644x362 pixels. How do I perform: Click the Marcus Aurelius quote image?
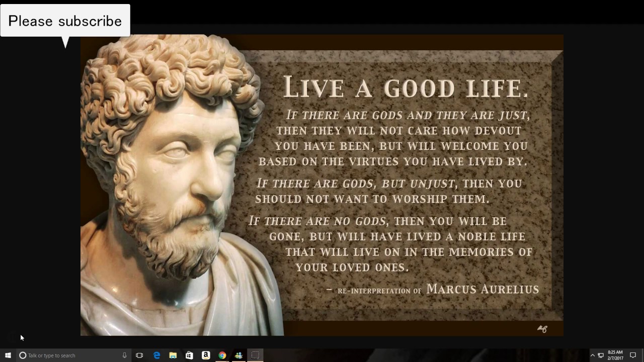coord(321,185)
